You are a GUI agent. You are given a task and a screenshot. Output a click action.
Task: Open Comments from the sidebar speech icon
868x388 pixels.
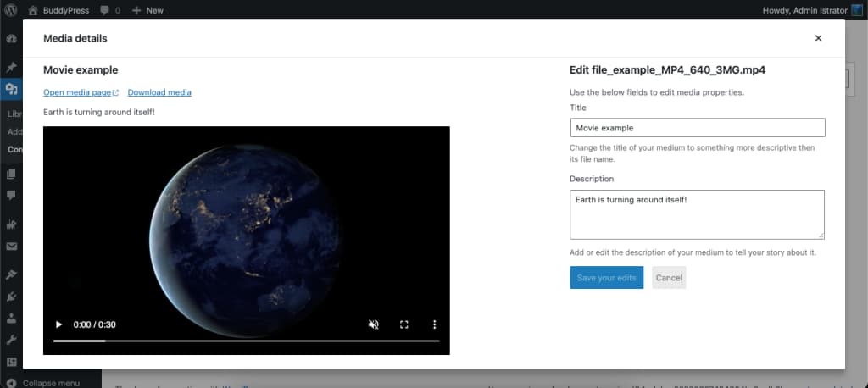pyautogui.click(x=11, y=195)
